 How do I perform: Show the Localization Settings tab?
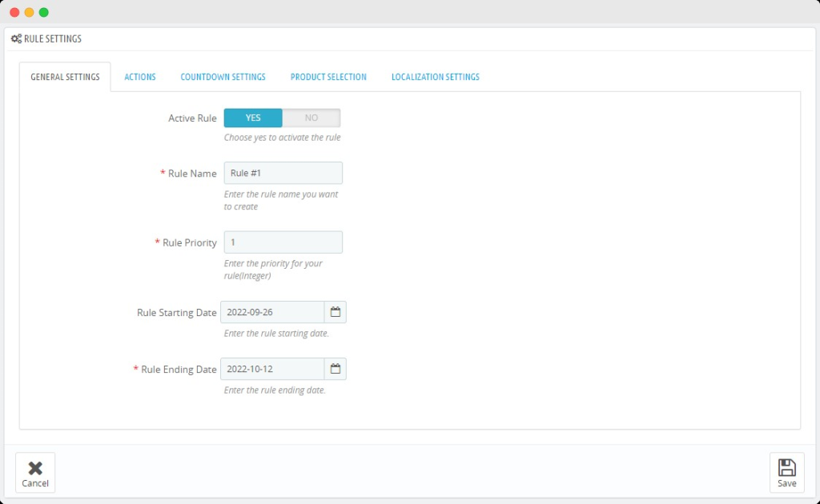(x=435, y=77)
